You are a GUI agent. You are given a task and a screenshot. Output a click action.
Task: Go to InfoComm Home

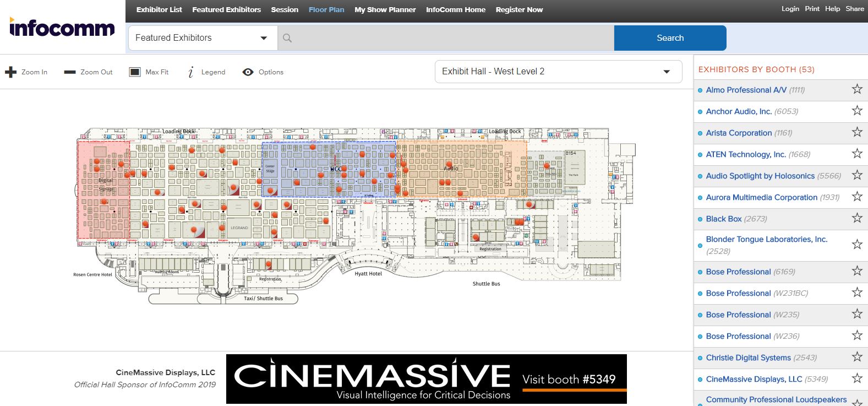[456, 9]
